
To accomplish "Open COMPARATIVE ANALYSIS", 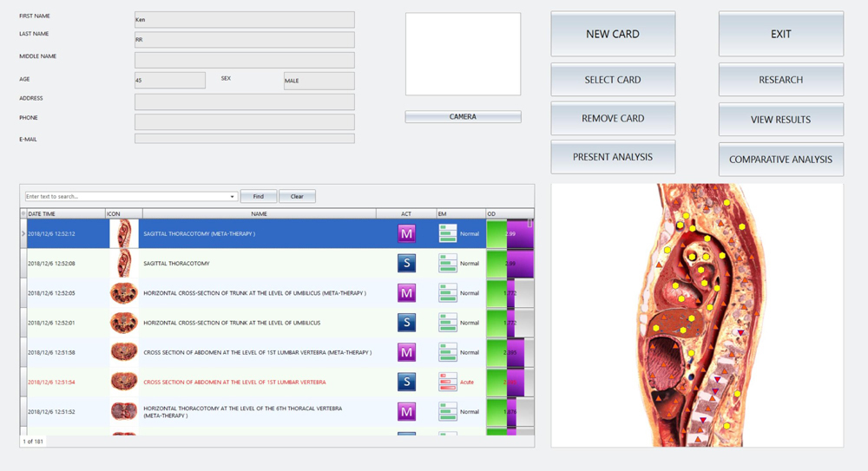I will (x=780, y=160).
